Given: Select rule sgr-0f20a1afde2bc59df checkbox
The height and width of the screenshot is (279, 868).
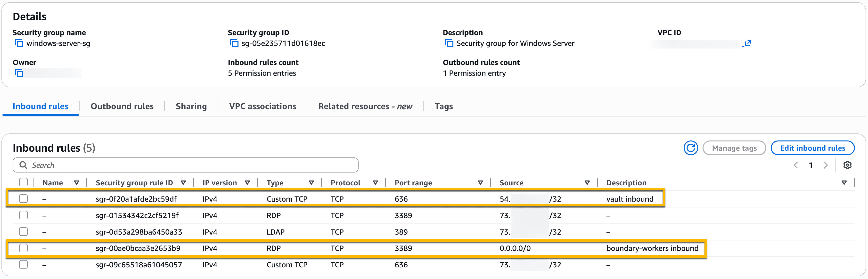Looking at the screenshot, I should 23,199.
